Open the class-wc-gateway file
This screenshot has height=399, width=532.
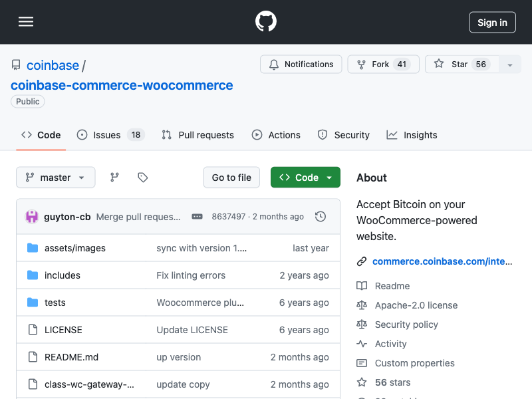pyautogui.click(x=89, y=384)
